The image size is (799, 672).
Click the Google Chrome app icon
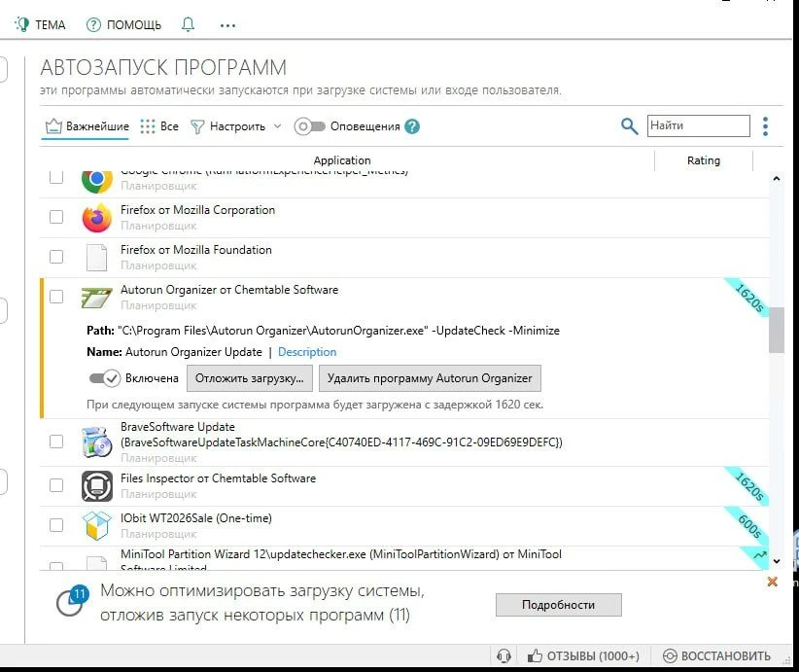(x=97, y=180)
